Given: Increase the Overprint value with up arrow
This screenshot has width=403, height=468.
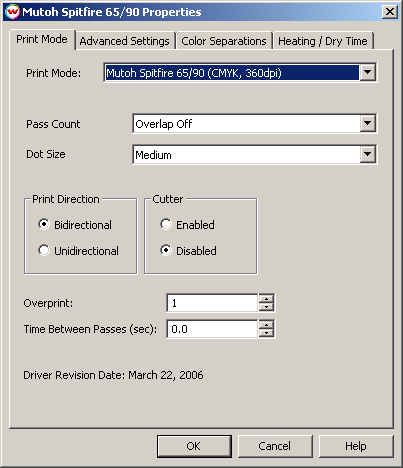Looking at the screenshot, I should pyautogui.click(x=266, y=299).
